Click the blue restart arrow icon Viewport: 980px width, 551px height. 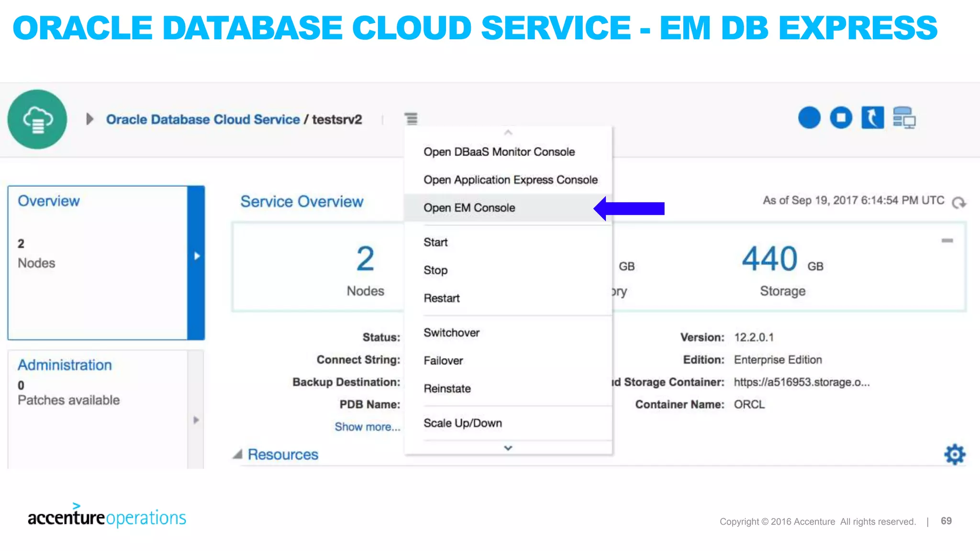pyautogui.click(x=872, y=118)
